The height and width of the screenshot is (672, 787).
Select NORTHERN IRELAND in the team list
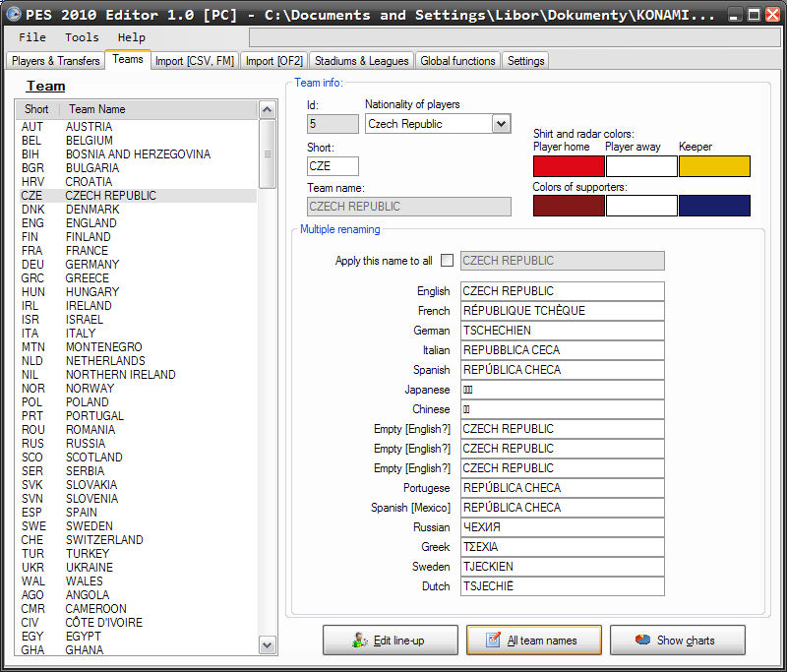[x=138, y=375]
